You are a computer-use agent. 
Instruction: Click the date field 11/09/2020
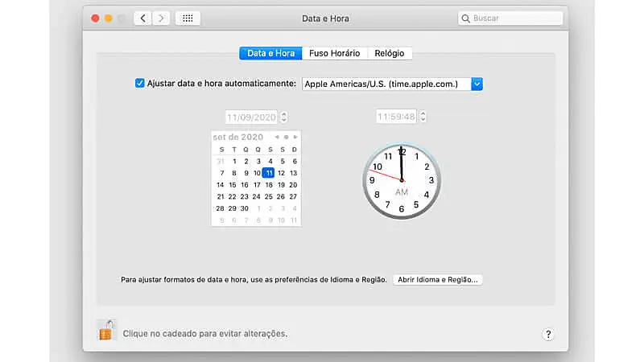pyautogui.click(x=251, y=117)
